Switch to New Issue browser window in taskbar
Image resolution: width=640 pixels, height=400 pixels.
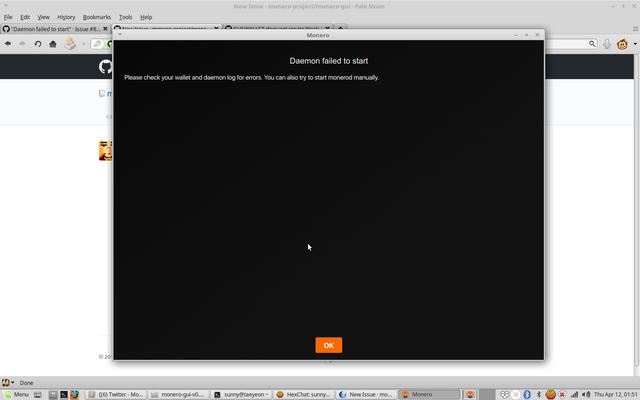366,394
